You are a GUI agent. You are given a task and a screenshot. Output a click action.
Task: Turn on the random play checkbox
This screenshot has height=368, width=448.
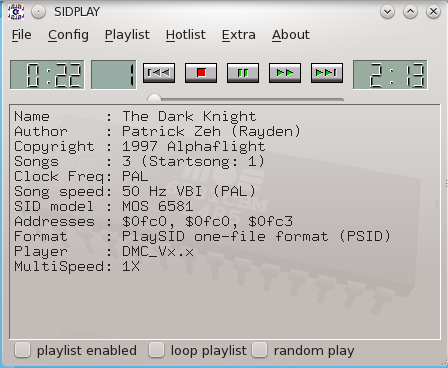click(260, 350)
